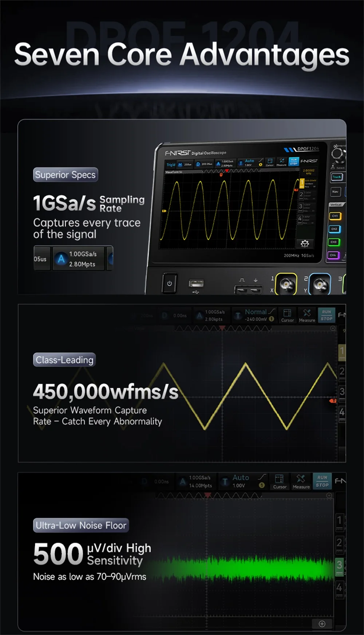Click the red trigger position marker in the triangle-wave overview
Screen dimensions: 364x635
(x=222, y=328)
